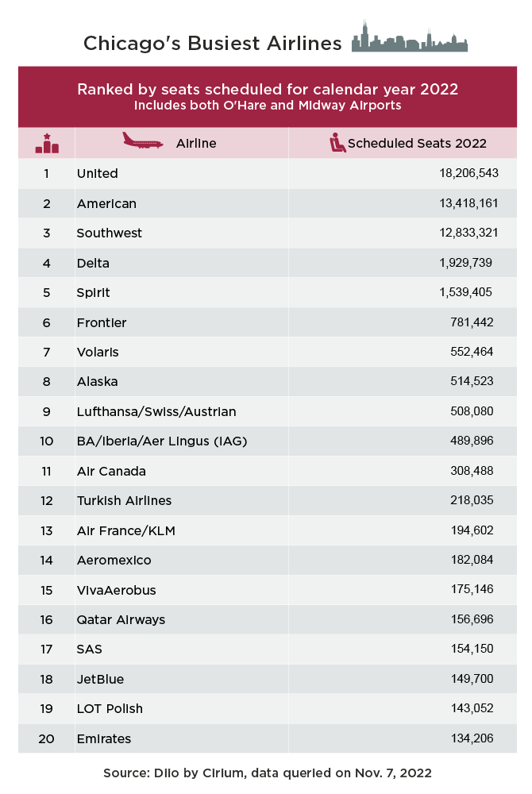Click the Chicago's Busiest Airlines title

[x=213, y=43]
